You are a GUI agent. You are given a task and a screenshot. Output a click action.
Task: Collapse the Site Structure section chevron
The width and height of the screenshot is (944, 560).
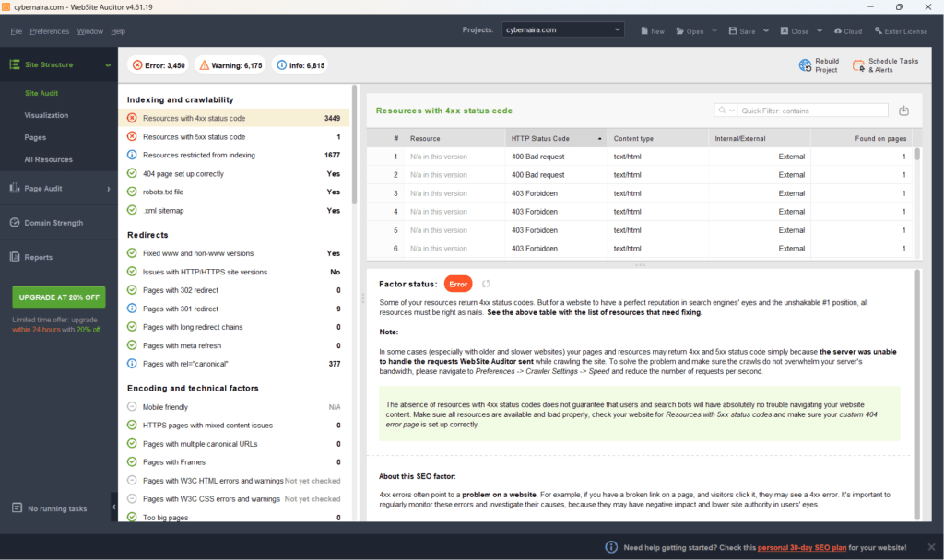click(108, 65)
